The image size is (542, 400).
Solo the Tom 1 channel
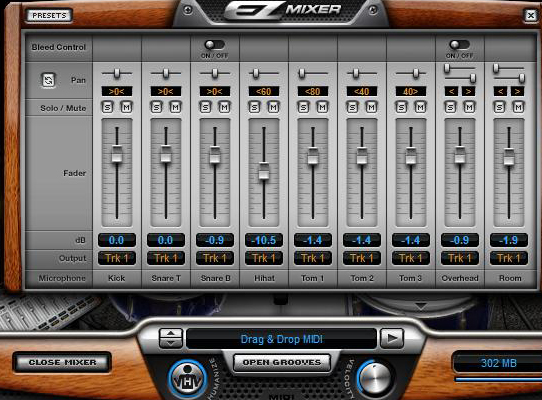(x=303, y=108)
